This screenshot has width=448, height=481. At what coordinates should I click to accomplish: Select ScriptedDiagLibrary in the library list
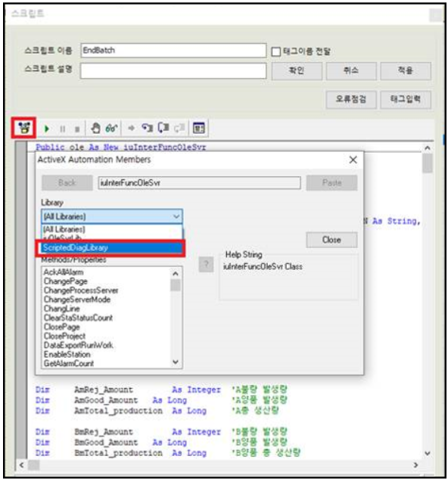[x=110, y=248]
